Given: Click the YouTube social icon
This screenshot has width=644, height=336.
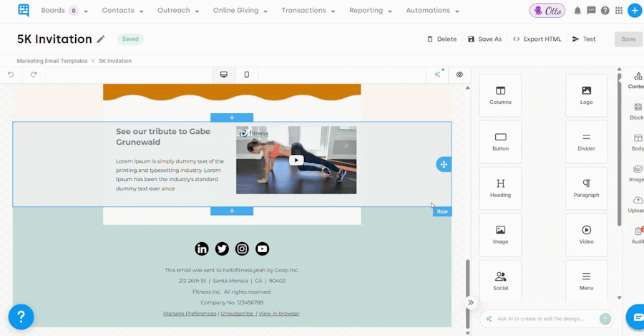Looking at the screenshot, I should click(x=262, y=249).
